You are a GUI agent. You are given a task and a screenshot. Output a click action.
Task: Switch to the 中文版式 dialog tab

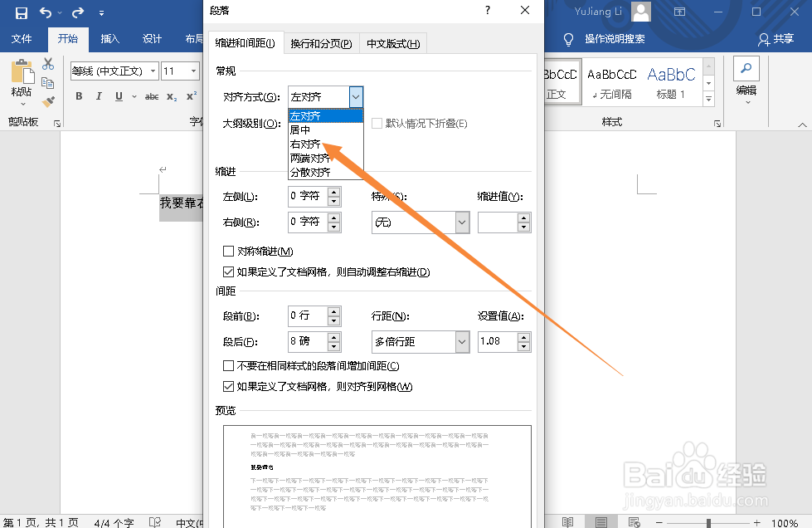coord(393,43)
